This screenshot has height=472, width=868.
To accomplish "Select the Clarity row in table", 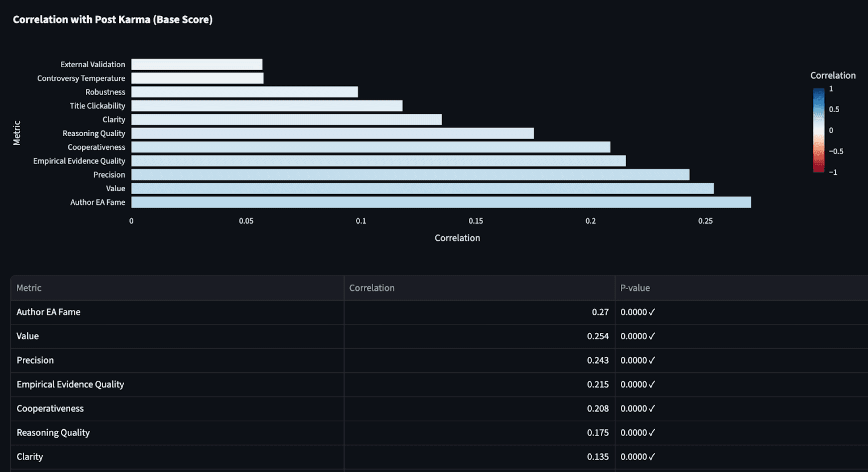I will (30, 457).
